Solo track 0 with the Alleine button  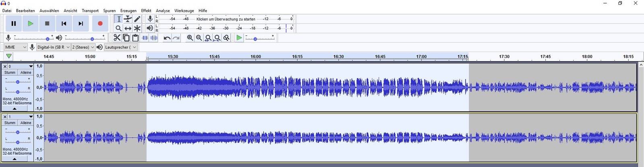coord(26,72)
